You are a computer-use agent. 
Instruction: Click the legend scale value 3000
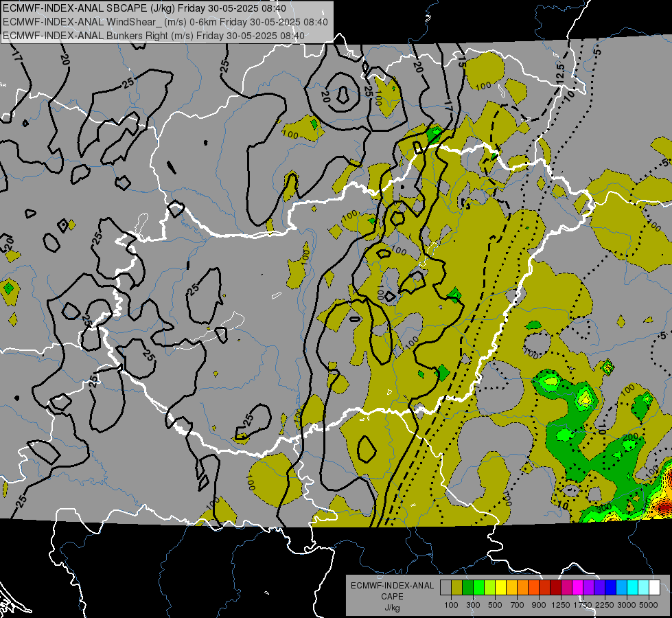tap(627, 605)
